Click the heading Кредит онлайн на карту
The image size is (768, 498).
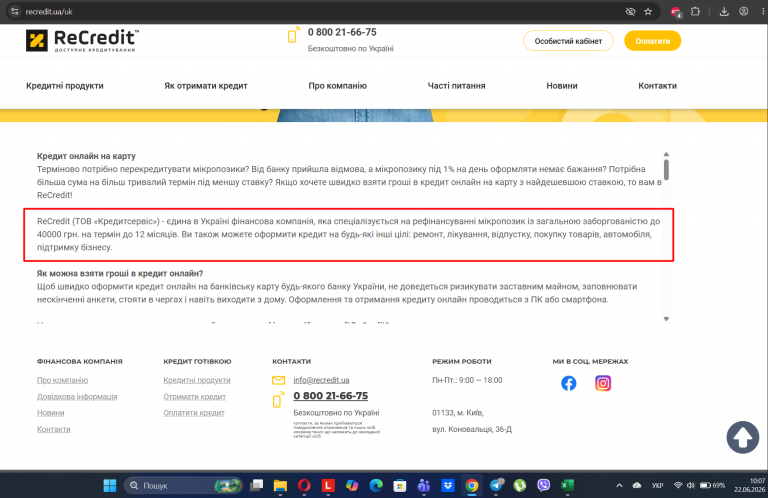tap(86, 156)
